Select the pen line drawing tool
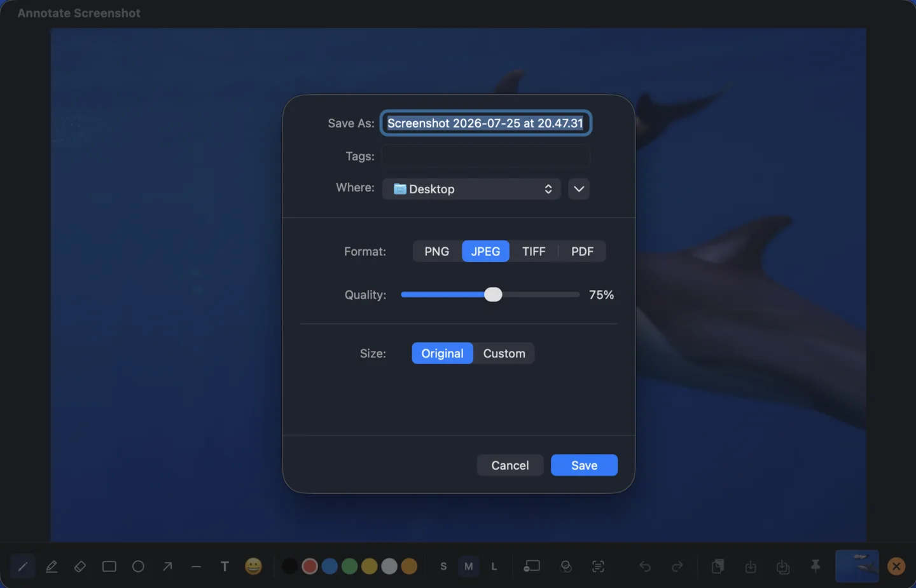 pyautogui.click(x=22, y=566)
